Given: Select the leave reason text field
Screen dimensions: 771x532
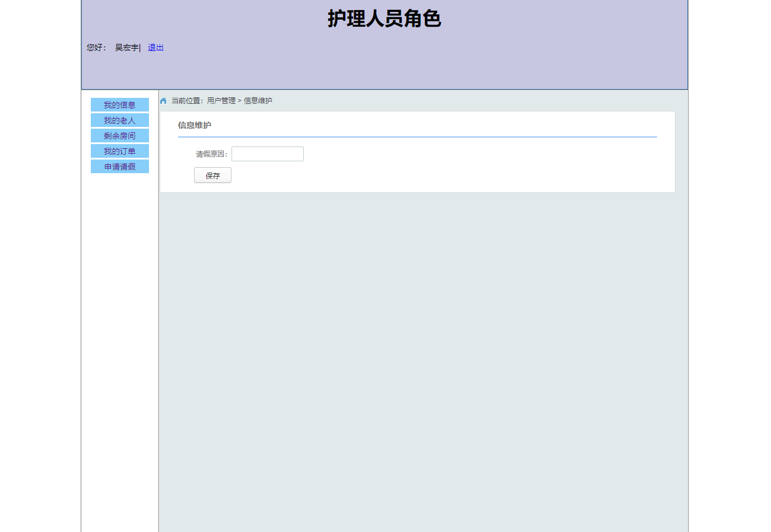Looking at the screenshot, I should click(x=267, y=154).
